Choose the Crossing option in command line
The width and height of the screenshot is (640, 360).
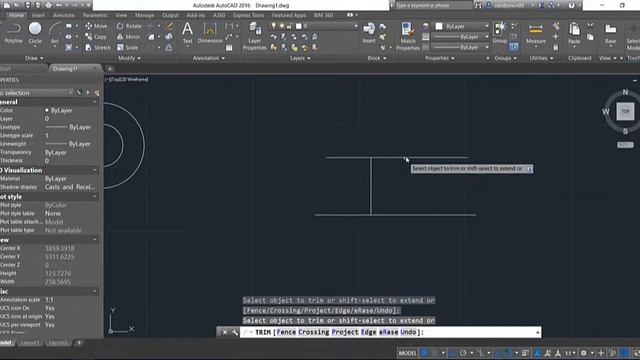(x=313, y=332)
